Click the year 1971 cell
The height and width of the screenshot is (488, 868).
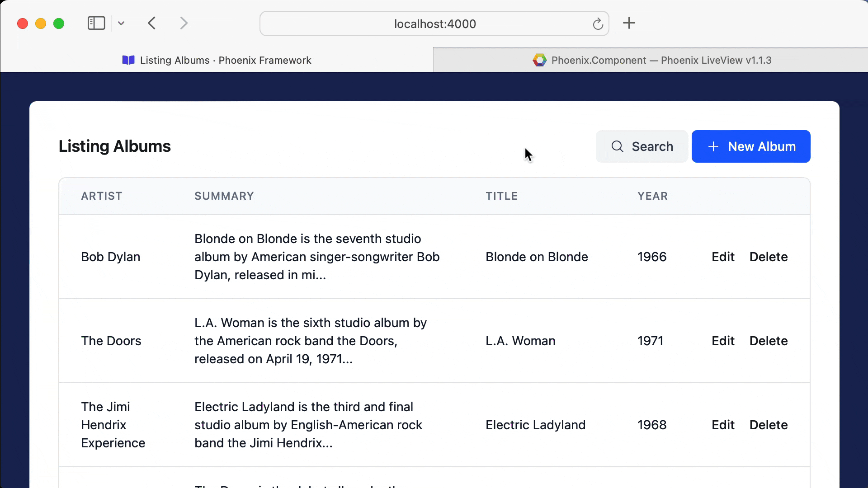650,341
